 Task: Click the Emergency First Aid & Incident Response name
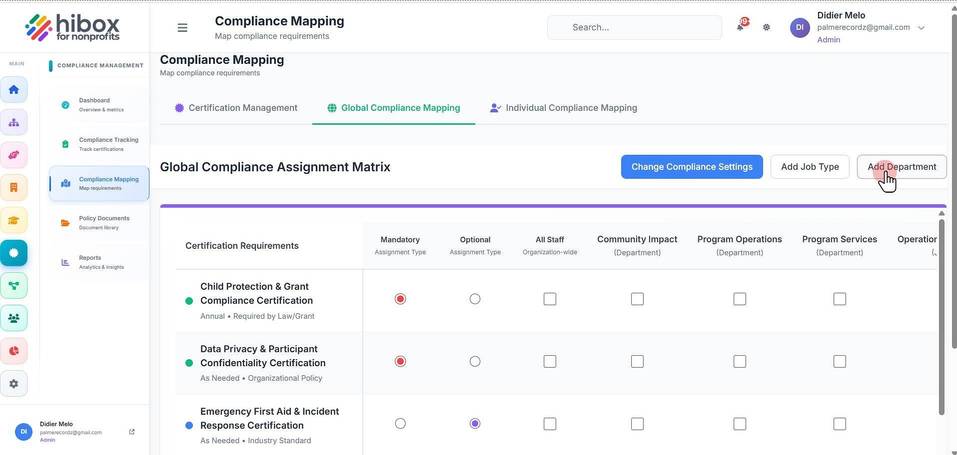click(x=269, y=418)
